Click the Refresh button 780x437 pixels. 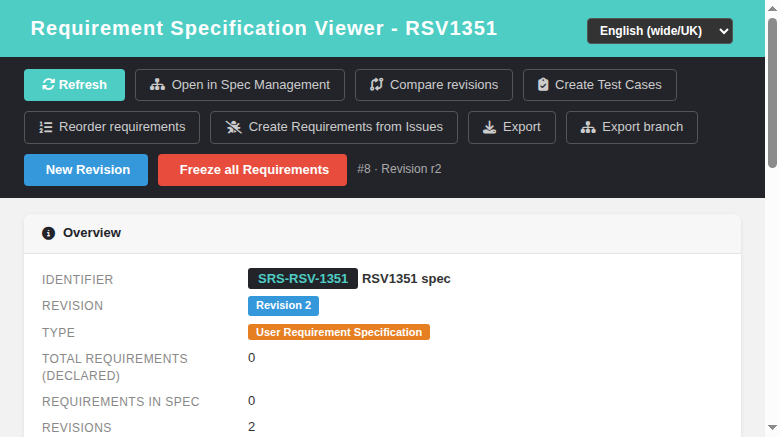[x=74, y=85]
